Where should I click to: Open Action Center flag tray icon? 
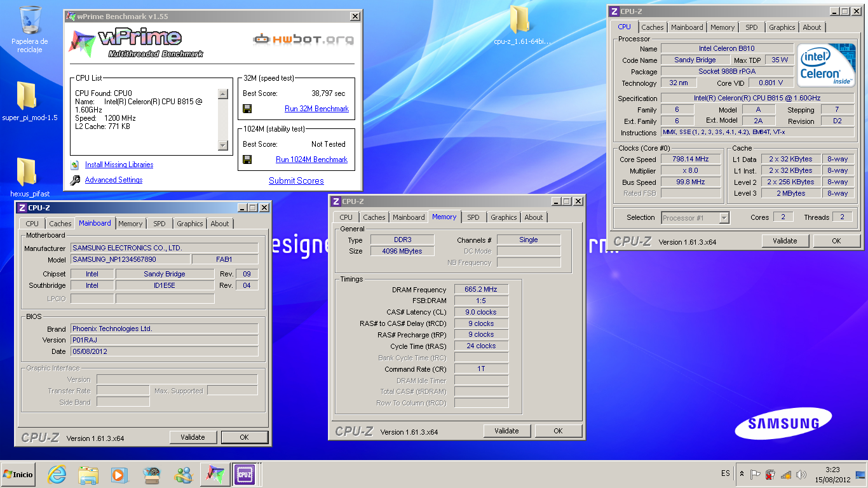pyautogui.click(x=756, y=474)
